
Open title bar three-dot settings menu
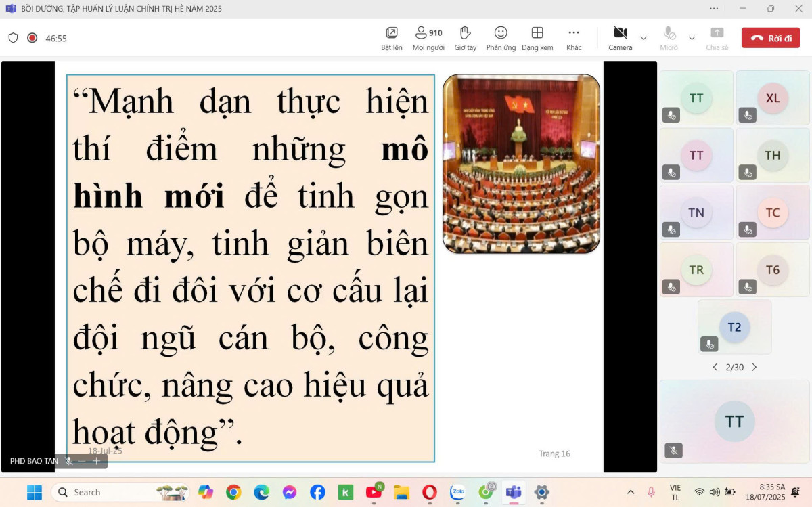tap(714, 9)
